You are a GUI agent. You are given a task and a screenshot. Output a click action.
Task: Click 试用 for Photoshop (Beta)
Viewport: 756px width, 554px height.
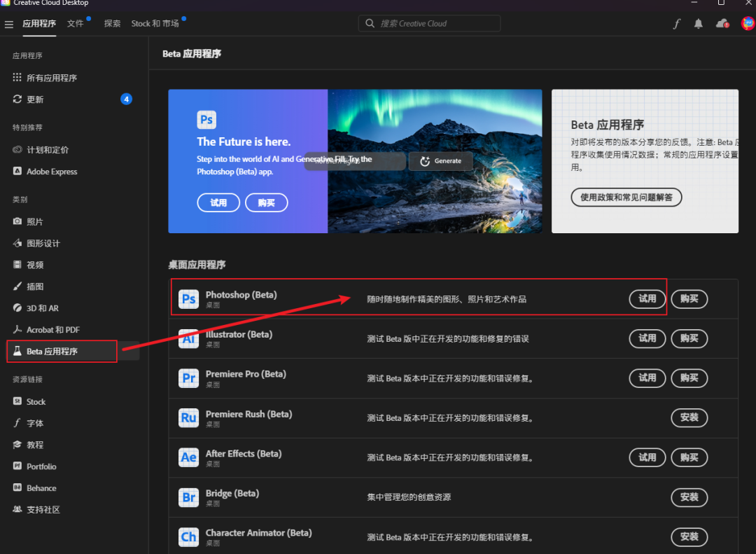[x=647, y=299]
